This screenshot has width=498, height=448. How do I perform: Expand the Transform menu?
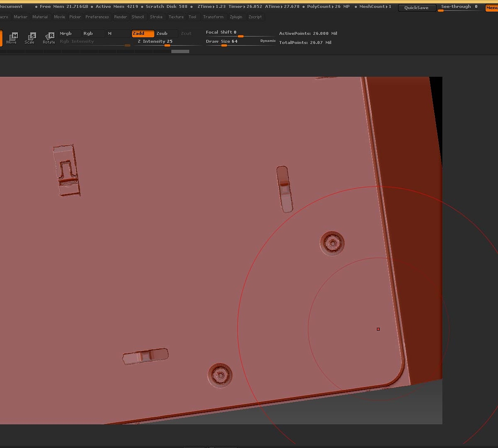tap(213, 17)
